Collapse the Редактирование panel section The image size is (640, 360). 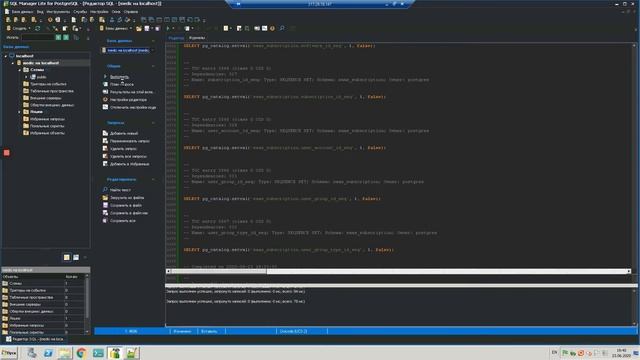(x=153, y=180)
